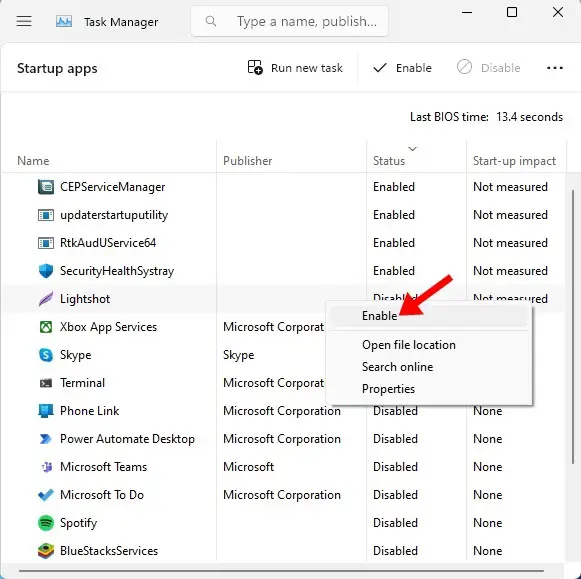This screenshot has width=581, height=579.
Task: Select the Skype app icon
Action: 46,355
